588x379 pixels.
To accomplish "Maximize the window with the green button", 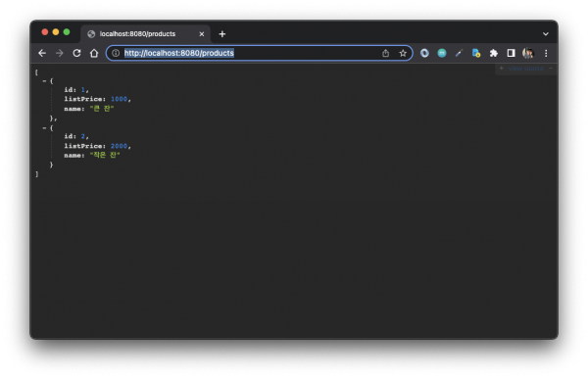I will (x=67, y=32).
